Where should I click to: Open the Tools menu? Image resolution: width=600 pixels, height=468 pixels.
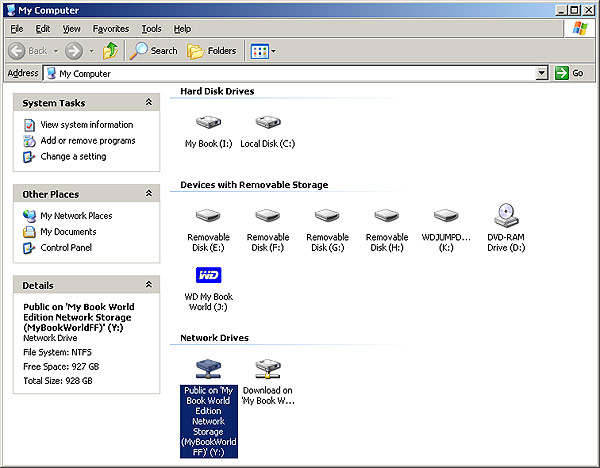(151, 29)
